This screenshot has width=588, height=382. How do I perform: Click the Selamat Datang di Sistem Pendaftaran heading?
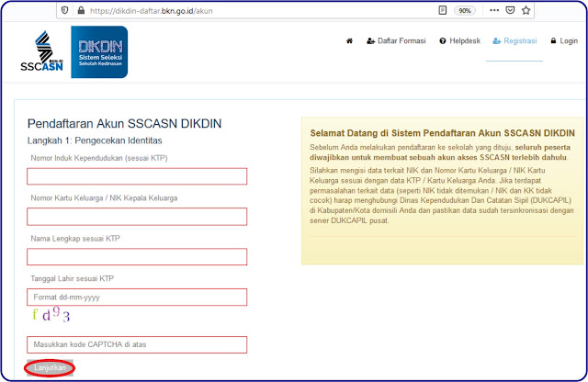[x=442, y=133]
